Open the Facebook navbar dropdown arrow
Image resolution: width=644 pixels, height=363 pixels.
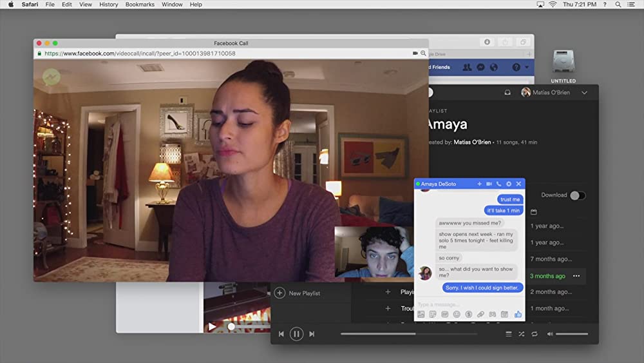(527, 67)
